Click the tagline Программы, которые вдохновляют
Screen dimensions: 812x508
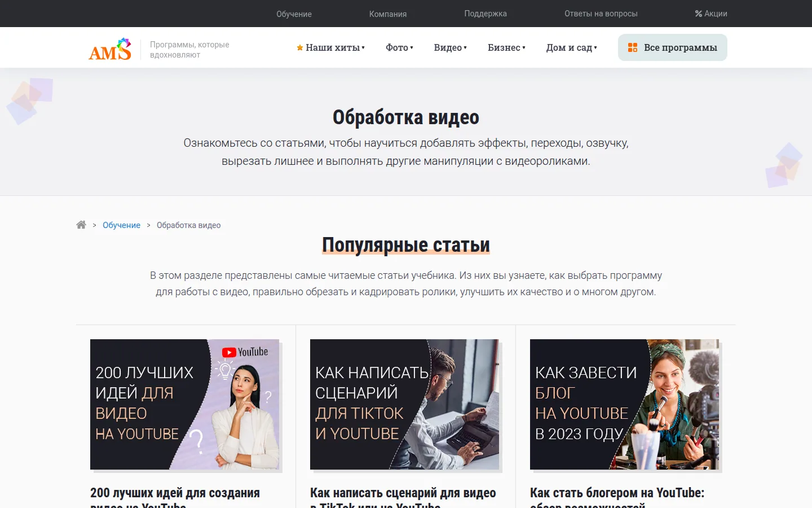[x=189, y=50]
